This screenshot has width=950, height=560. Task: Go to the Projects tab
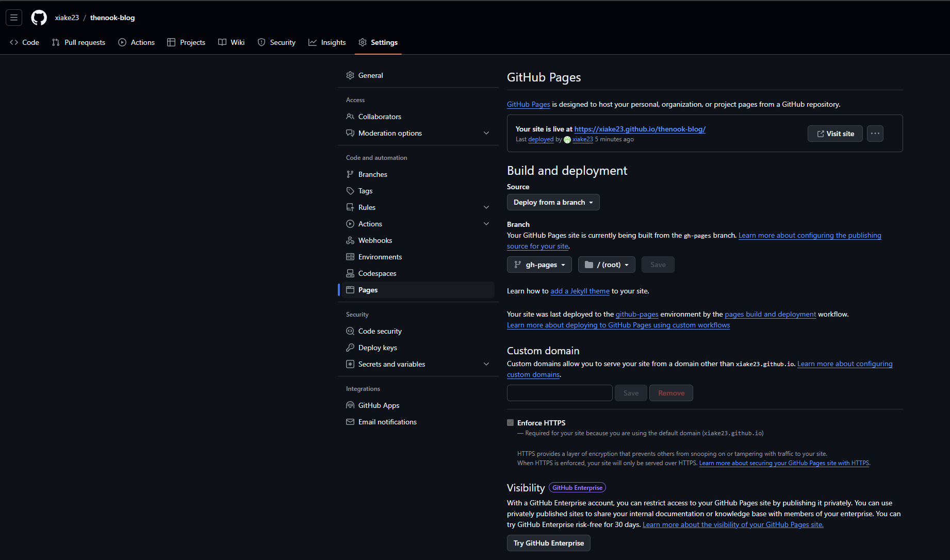[186, 42]
